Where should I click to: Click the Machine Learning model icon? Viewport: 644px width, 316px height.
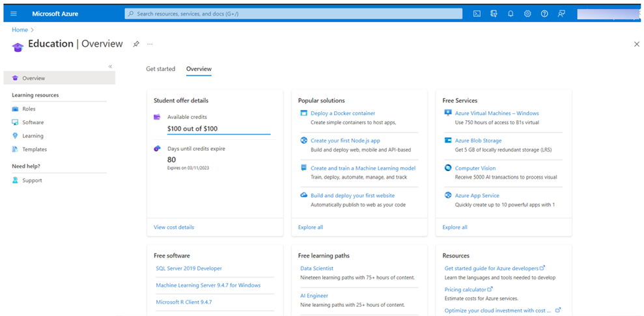pyautogui.click(x=303, y=168)
